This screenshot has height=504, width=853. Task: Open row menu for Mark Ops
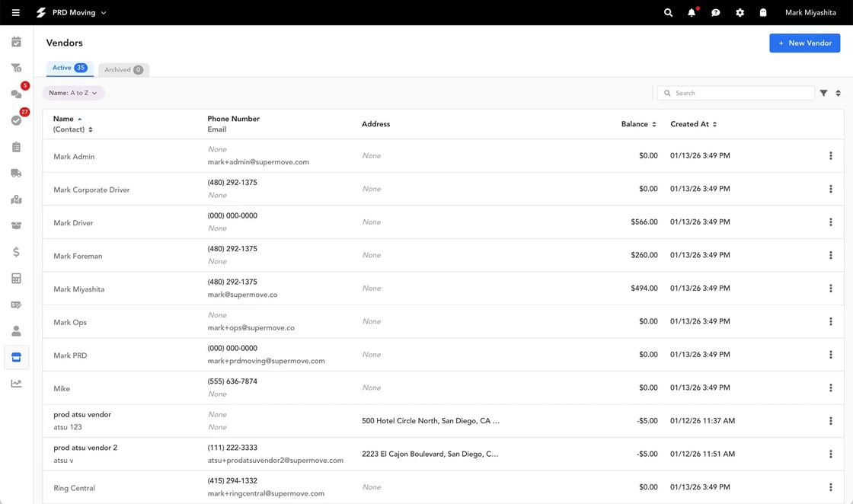click(831, 321)
